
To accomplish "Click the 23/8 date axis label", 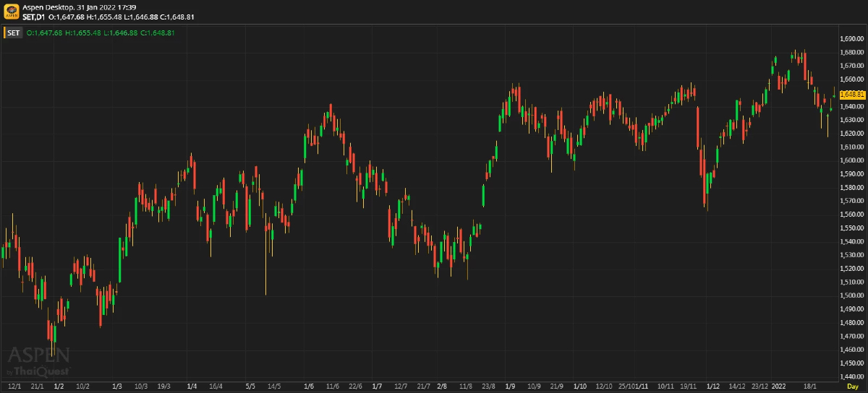I will point(488,386).
